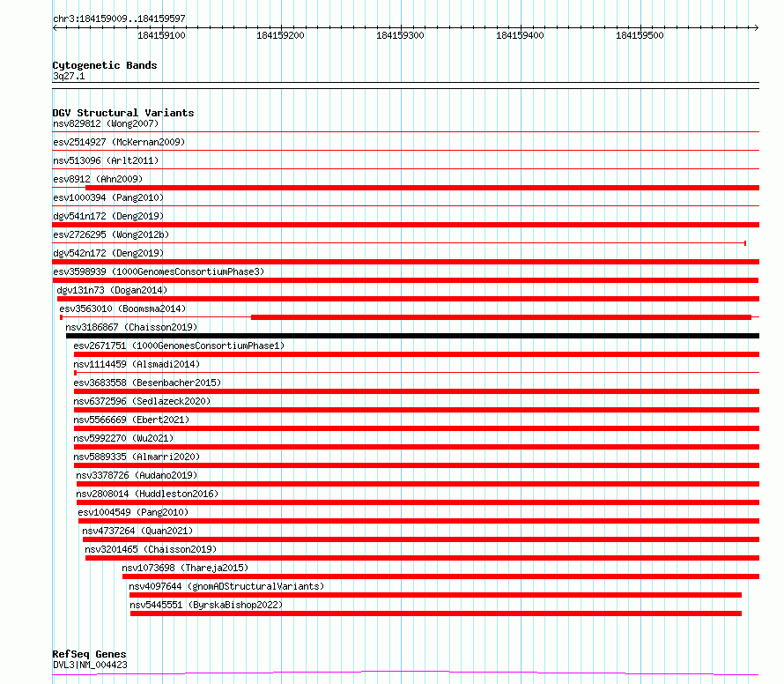Viewport: 784px width, 684px height.
Task: Click the black nsv3186867 variant bar
Action: coord(412,336)
